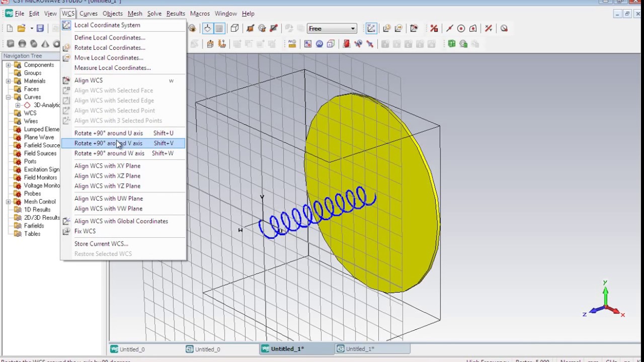The width and height of the screenshot is (644, 362).
Task: Expand the Components tree node
Action: (x=9, y=65)
